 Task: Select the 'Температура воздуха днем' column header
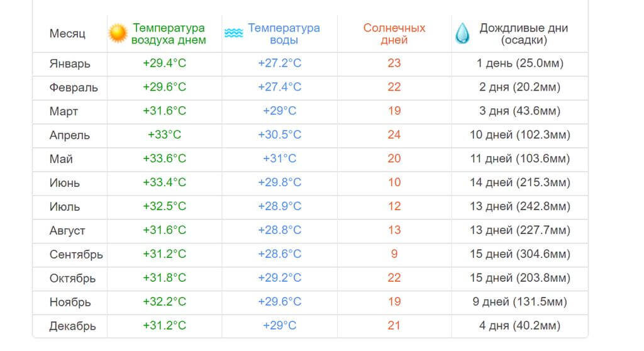click(169, 34)
